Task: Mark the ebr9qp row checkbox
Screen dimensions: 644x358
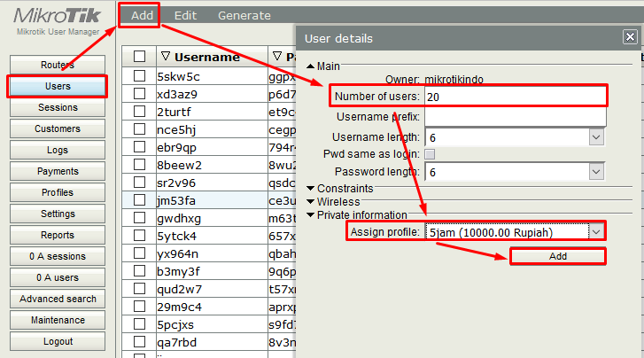Action: click(139, 147)
